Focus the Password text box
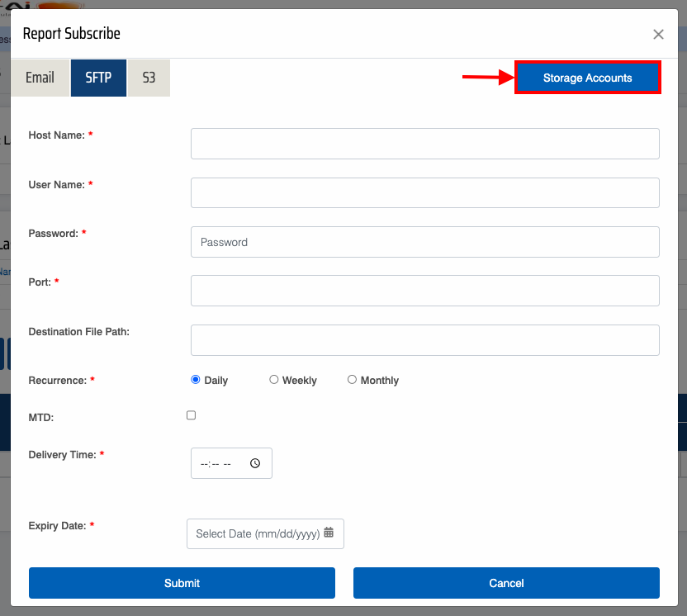The image size is (687, 616). tap(424, 242)
